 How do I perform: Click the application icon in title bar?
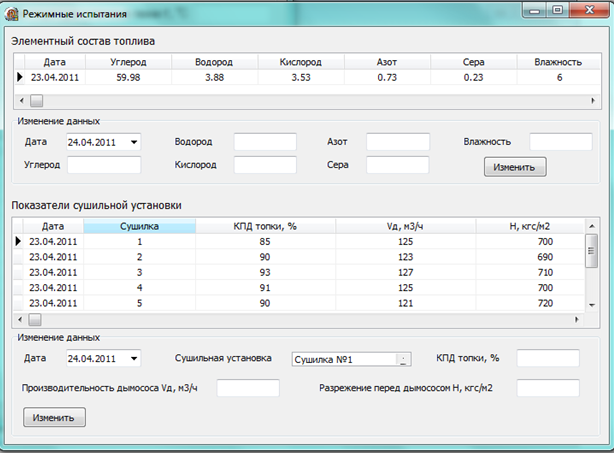(12, 14)
